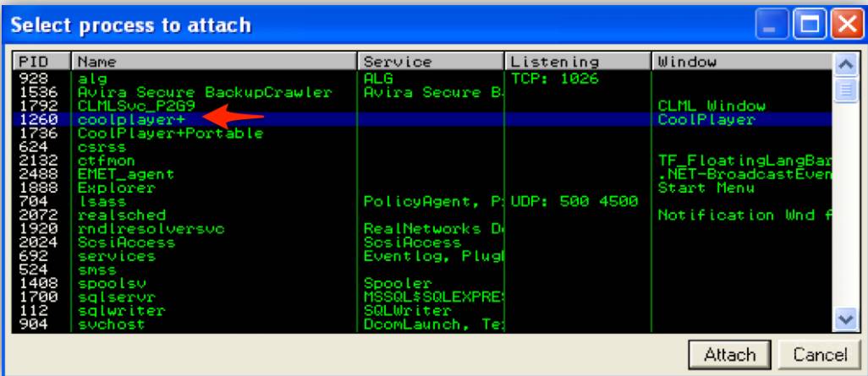Click the Attach button

coord(729,354)
